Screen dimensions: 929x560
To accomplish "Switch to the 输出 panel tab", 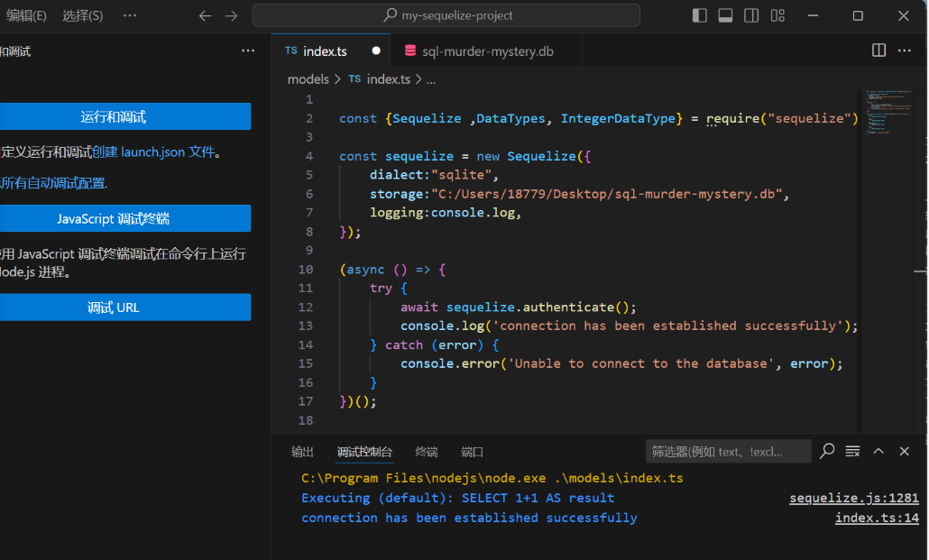I will [x=302, y=452].
